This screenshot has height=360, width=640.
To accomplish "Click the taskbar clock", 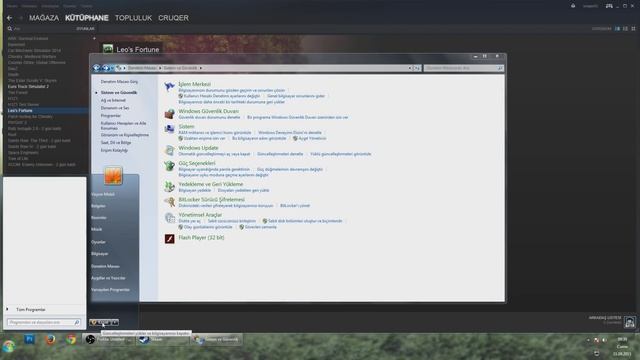I will coord(622,346).
